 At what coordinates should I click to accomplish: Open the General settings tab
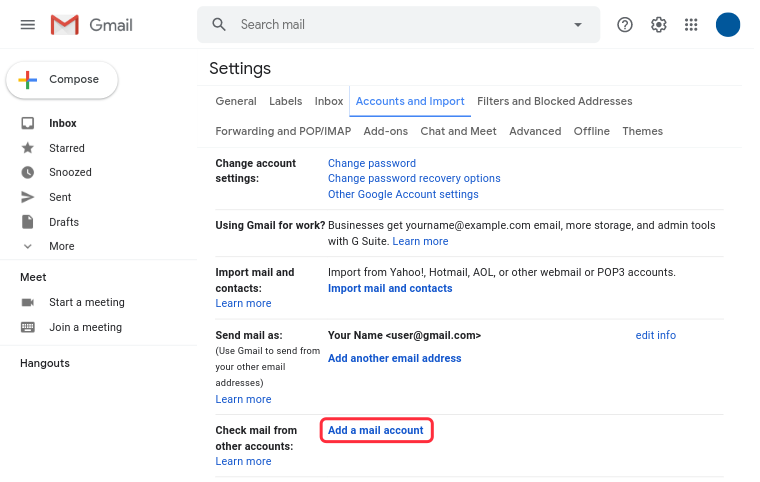(236, 101)
